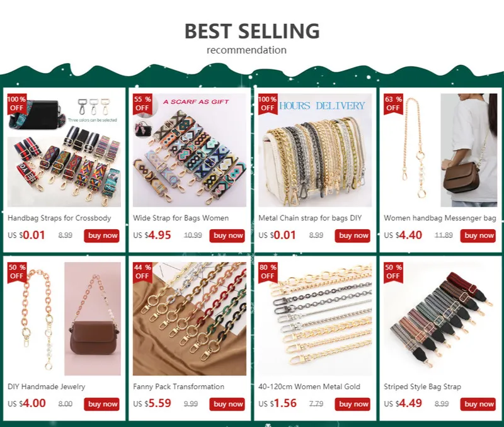The image size is (504, 427).
Task: Click the 63% OFF badge on Messenger bag
Action: click(x=393, y=104)
